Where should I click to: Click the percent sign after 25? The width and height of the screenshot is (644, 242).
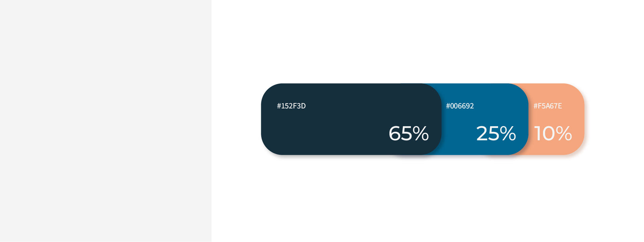(508, 133)
